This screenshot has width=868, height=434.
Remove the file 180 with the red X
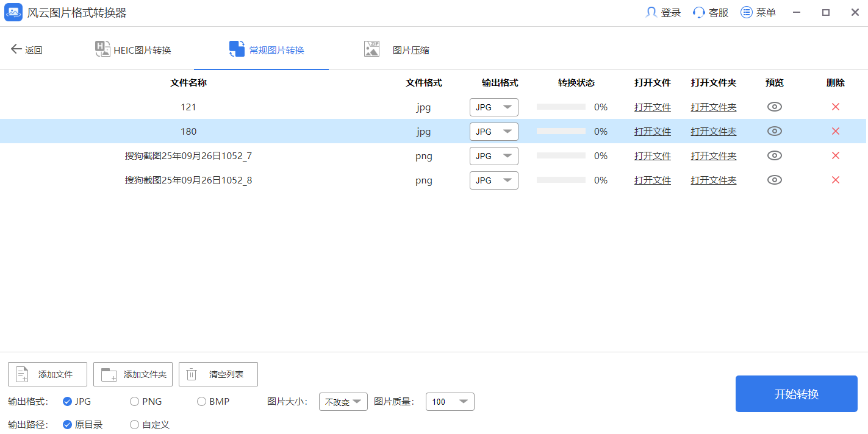(835, 131)
